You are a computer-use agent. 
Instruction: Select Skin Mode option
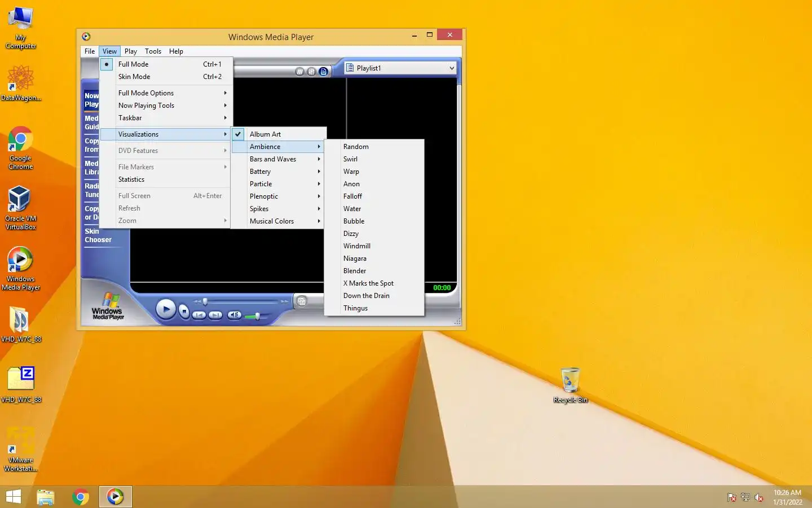pos(165,77)
